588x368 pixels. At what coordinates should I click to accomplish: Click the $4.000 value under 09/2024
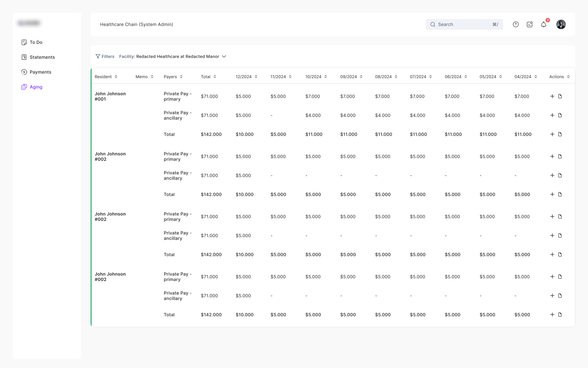point(348,115)
